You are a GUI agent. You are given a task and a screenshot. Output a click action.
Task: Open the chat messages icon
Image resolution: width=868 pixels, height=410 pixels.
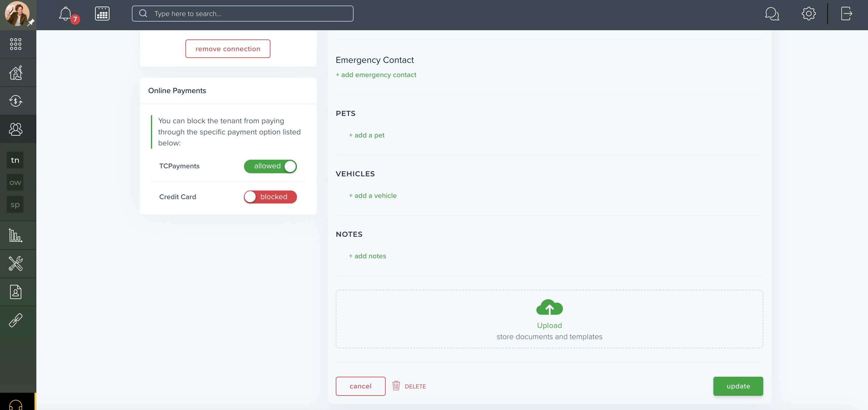click(x=772, y=14)
